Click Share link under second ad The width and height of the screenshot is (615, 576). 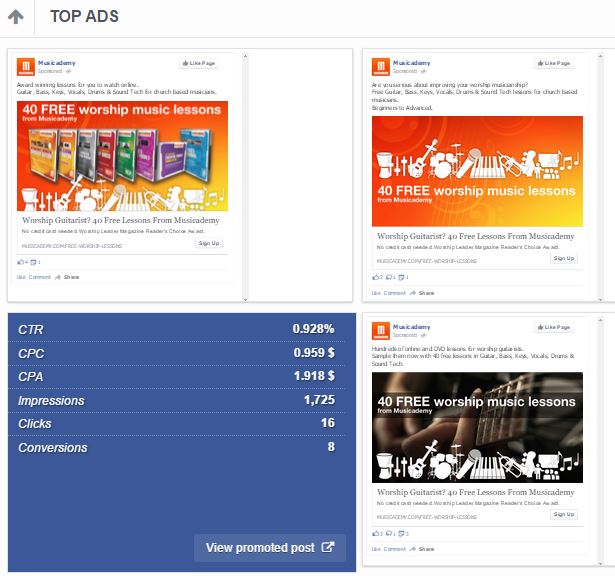coord(422,293)
